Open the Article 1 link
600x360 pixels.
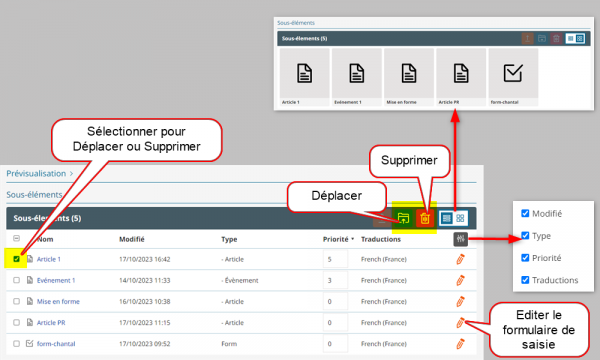coord(49,259)
